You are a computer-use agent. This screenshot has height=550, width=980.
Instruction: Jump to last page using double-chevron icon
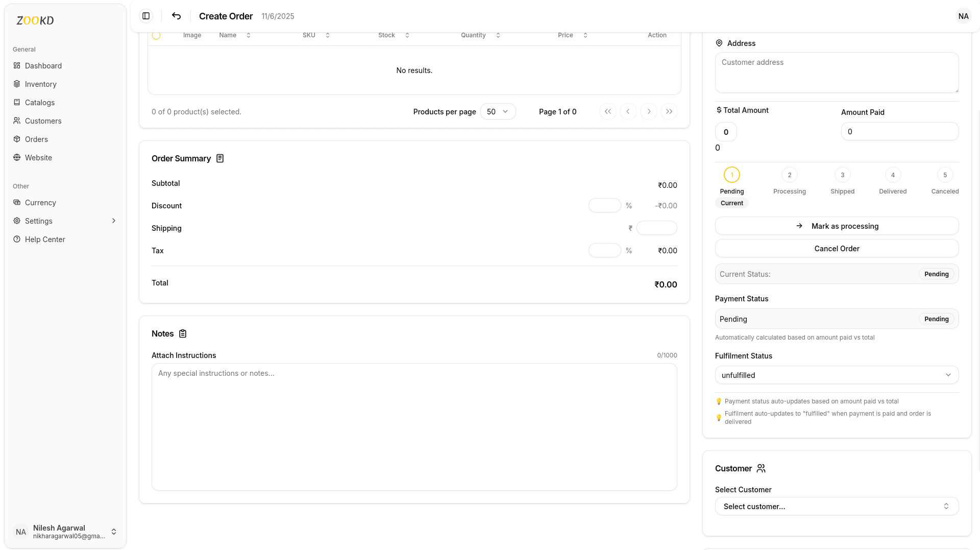click(669, 111)
